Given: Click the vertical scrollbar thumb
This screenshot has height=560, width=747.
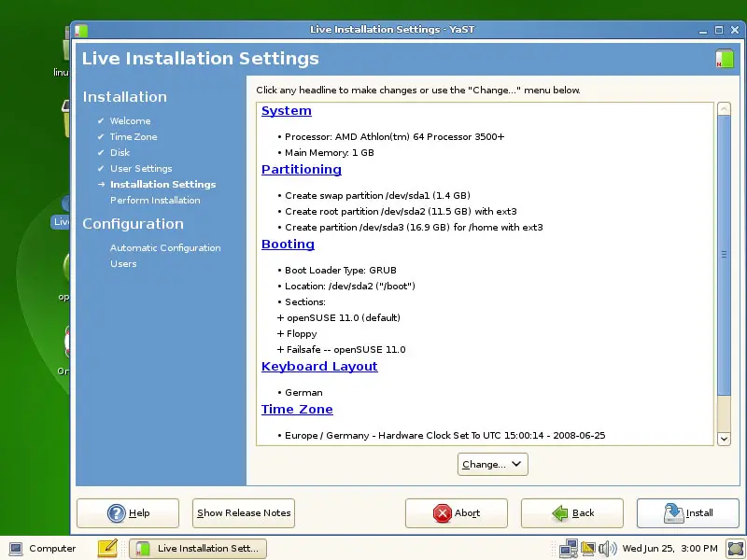Looking at the screenshot, I should [725, 255].
